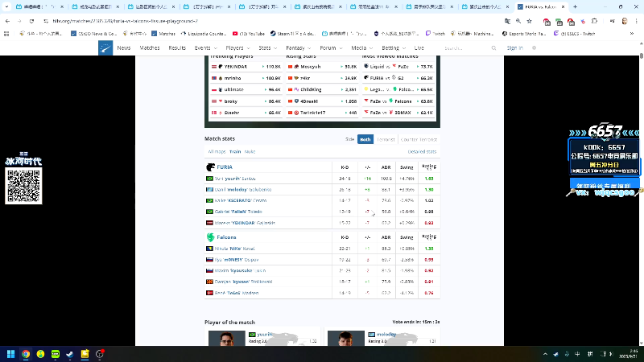Switch to the Nuke map stats tab
Screen dimensions: 644x362
250,151
